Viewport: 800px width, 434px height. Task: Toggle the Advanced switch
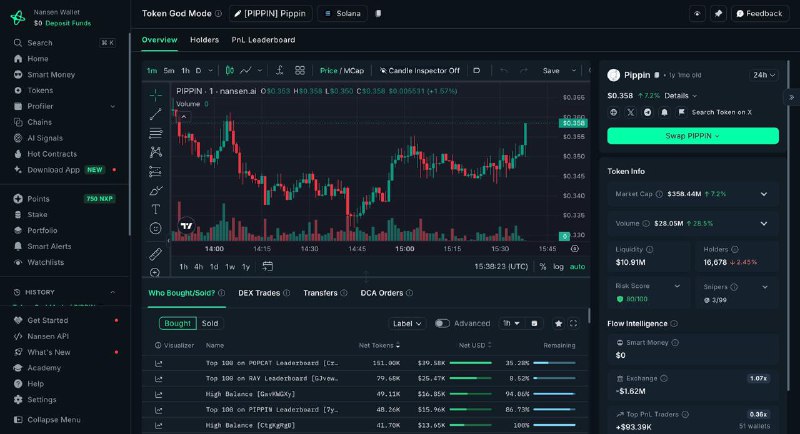coord(442,323)
